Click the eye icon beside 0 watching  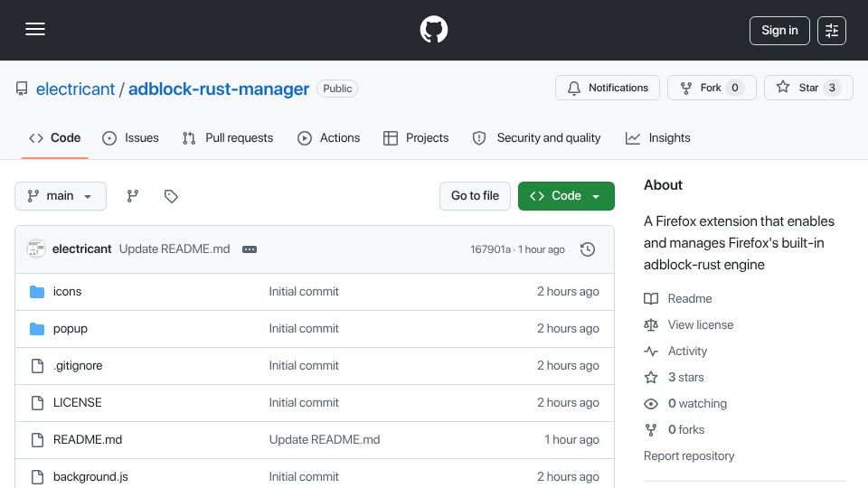(651, 404)
